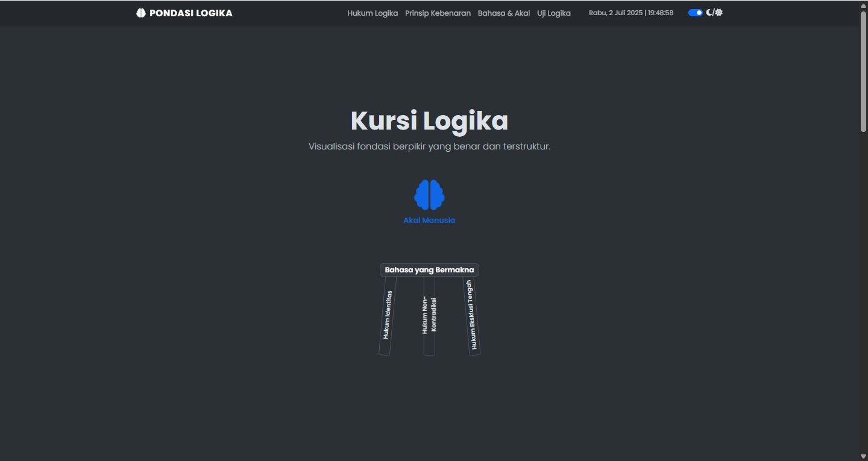The image size is (868, 461).
Task: Select the Hukum Eksklusi Tengah chair leg
Action: click(471, 316)
